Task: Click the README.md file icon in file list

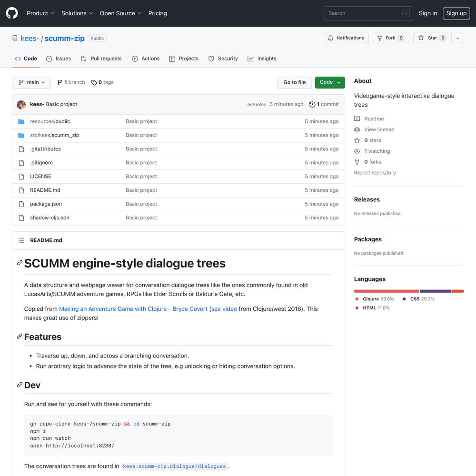Action: pyautogui.click(x=21, y=190)
